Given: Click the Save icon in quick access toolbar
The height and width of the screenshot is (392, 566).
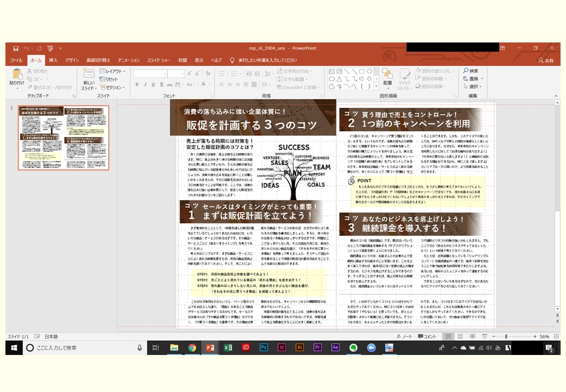Looking at the screenshot, I should point(16,48).
